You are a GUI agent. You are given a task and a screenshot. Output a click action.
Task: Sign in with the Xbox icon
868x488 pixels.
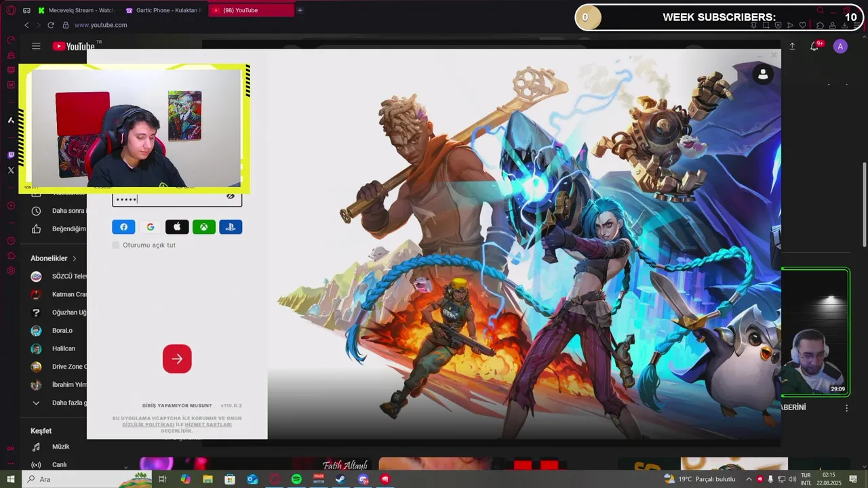[x=204, y=227]
